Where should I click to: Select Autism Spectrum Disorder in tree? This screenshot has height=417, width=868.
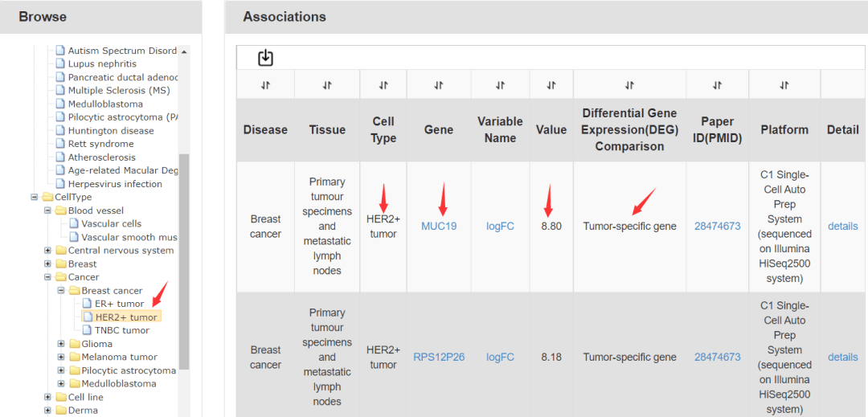[x=122, y=51]
